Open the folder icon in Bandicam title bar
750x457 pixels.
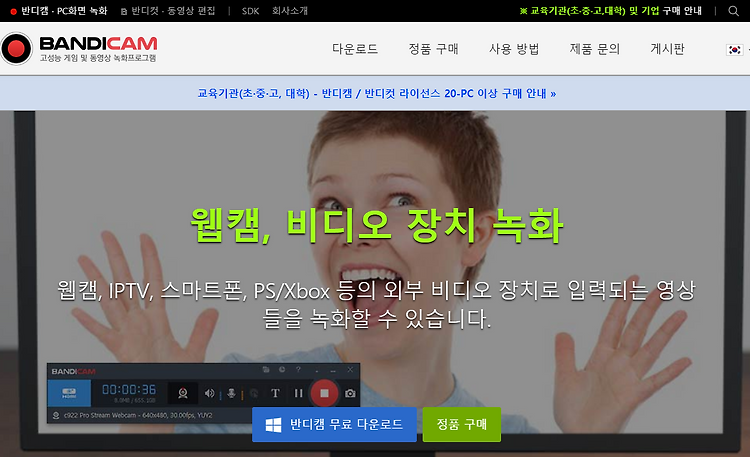coord(266,369)
